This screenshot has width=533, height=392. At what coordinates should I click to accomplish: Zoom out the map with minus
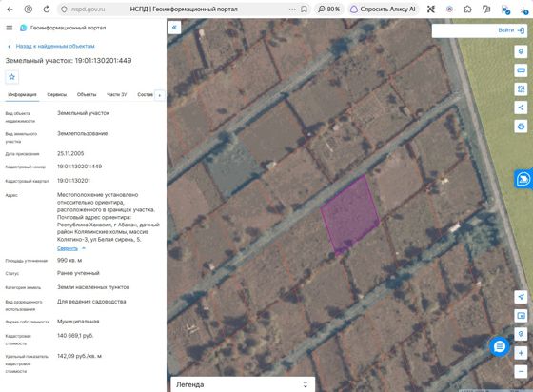[x=521, y=372]
